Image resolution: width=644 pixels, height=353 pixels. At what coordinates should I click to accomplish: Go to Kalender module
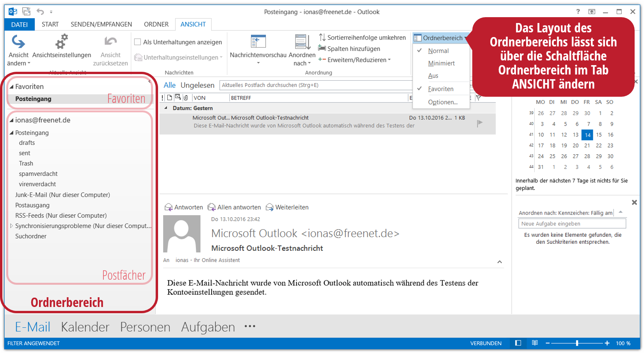pos(85,327)
